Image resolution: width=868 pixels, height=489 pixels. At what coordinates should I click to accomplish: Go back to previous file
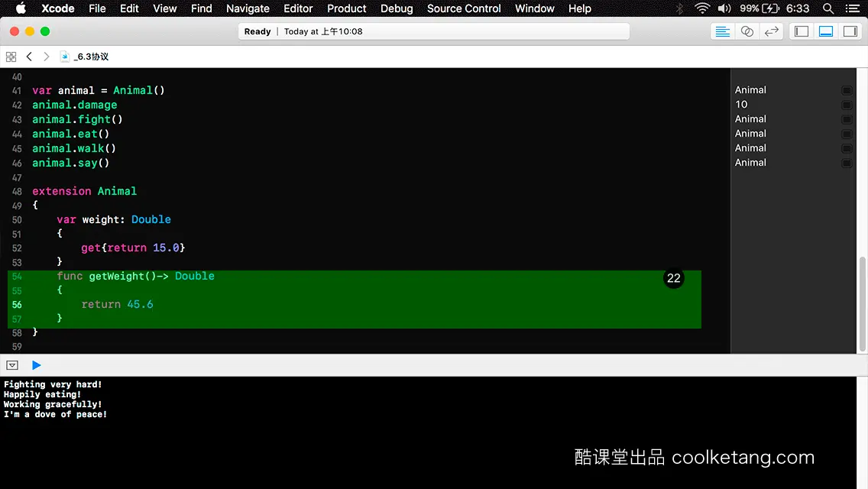pyautogui.click(x=29, y=57)
